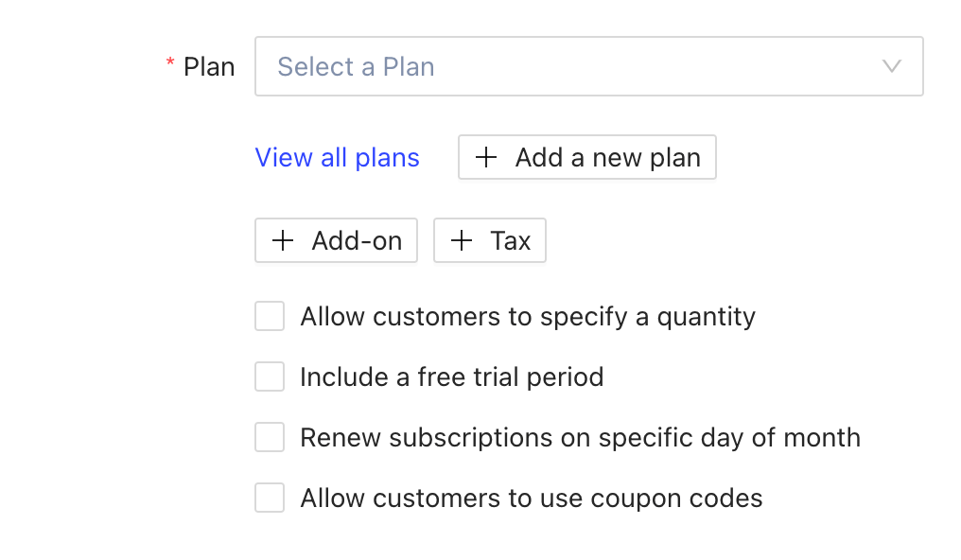Screen dimensions: 961x560
Task: Open the View all plans link
Action: (x=337, y=158)
